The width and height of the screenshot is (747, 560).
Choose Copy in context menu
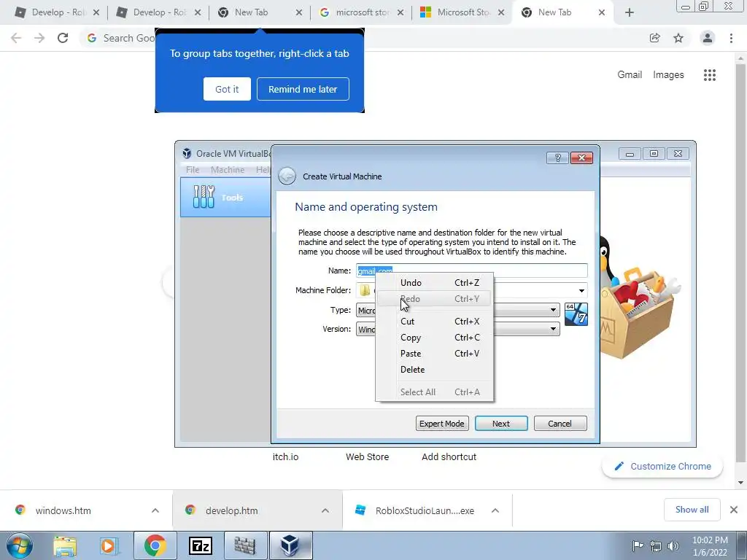435,338
